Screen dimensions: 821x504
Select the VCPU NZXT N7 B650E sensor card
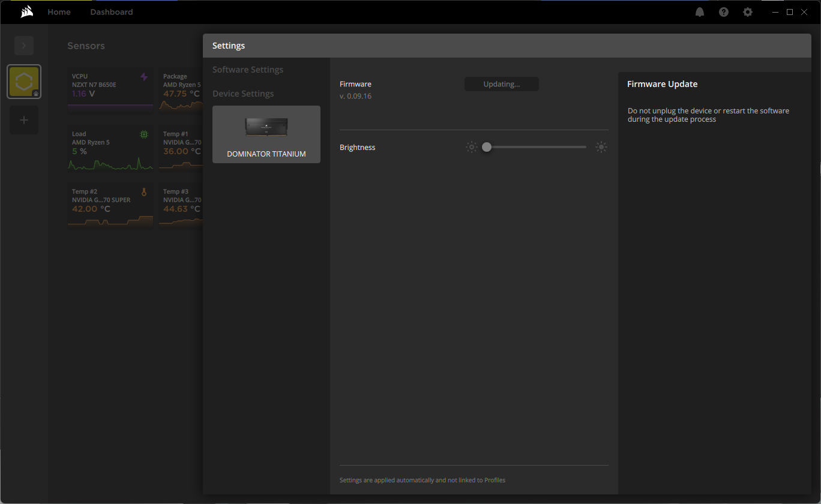coord(110,90)
